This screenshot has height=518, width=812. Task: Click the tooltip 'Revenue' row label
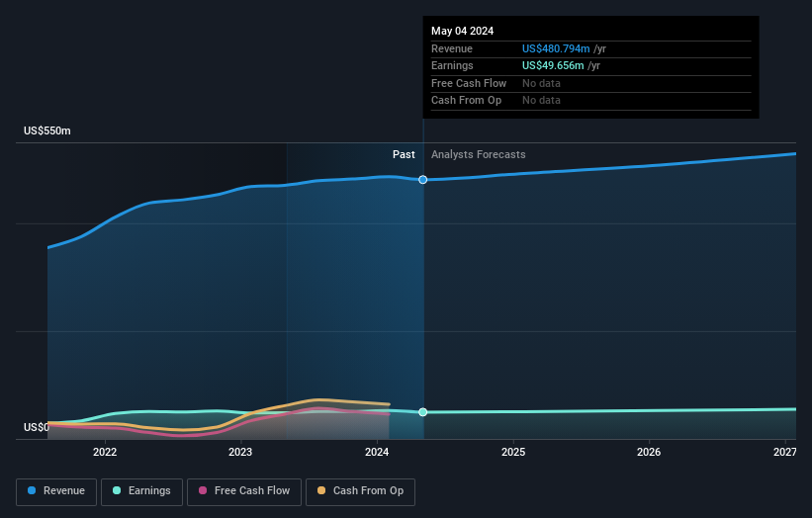point(452,48)
